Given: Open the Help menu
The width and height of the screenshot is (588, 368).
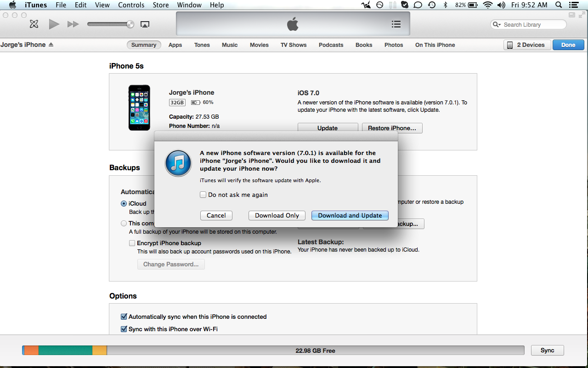Looking at the screenshot, I should pyautogui.click(x=217, y=5).
